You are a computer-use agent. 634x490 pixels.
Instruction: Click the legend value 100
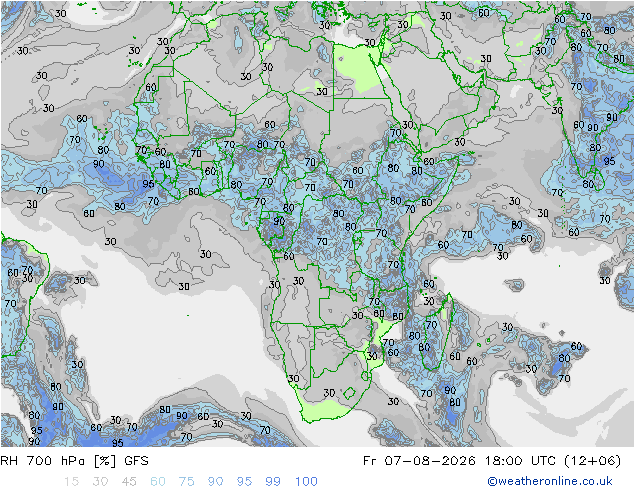(306, 482)
